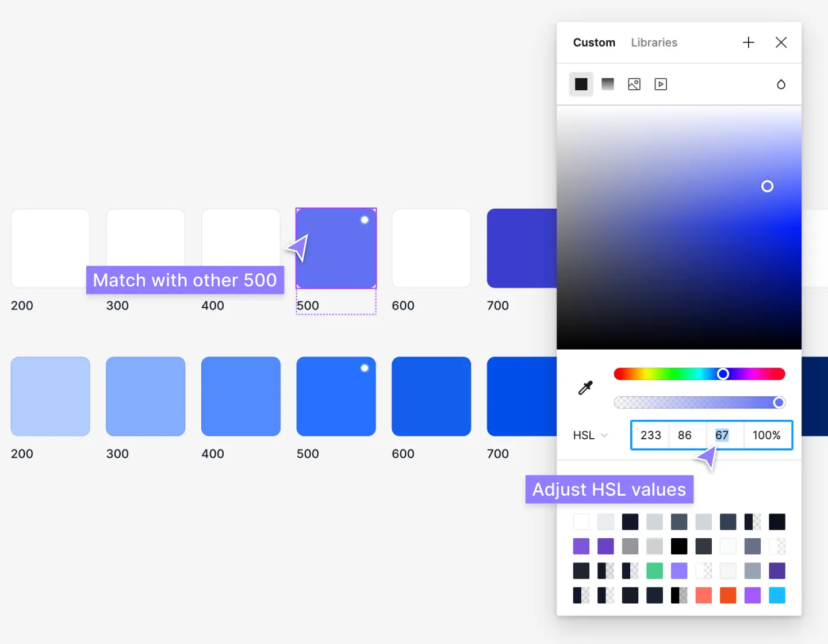Select the empty 600 square in top row

[x=431, y=248]
